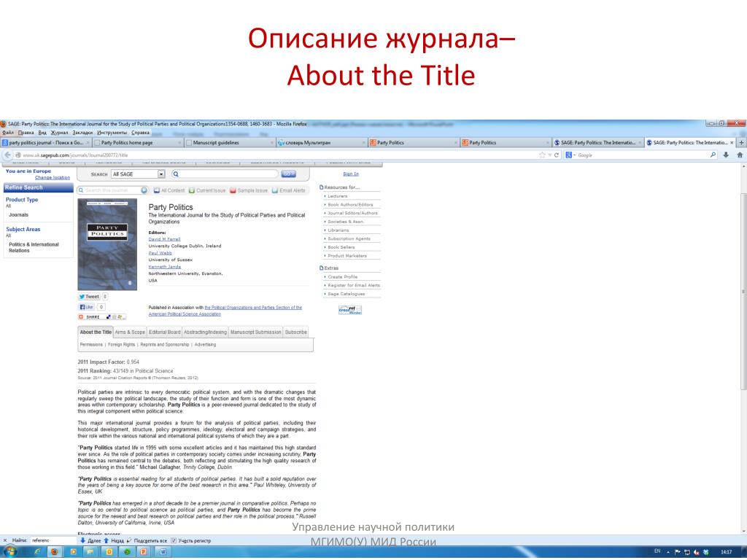
Task: Click the Tweet button under the cover
Action: click(89, 297)
